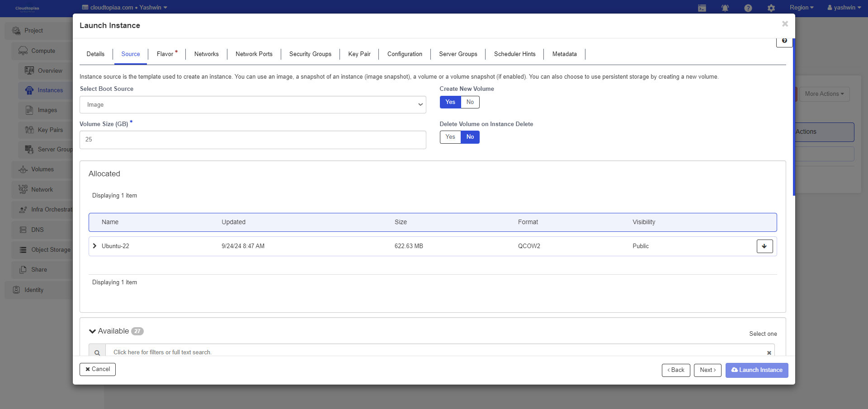Set Create New Volume to No
868x409 pixels.
[x=470, y=102]
